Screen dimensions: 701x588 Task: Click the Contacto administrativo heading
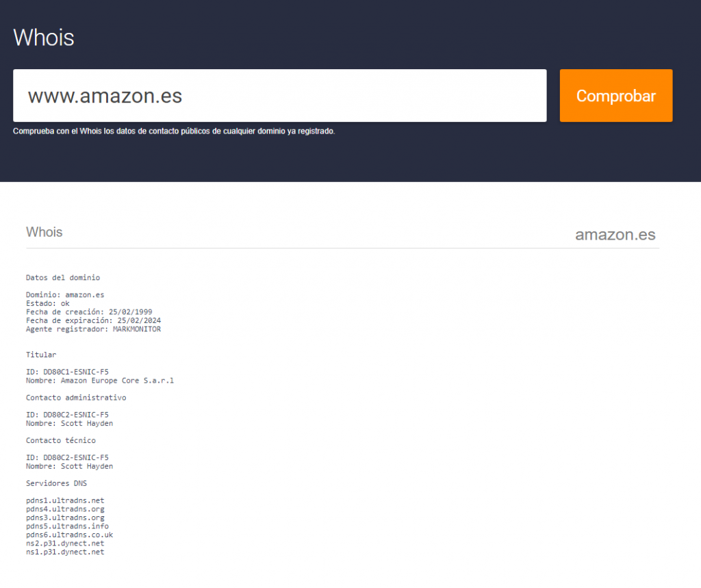point(76,398)
